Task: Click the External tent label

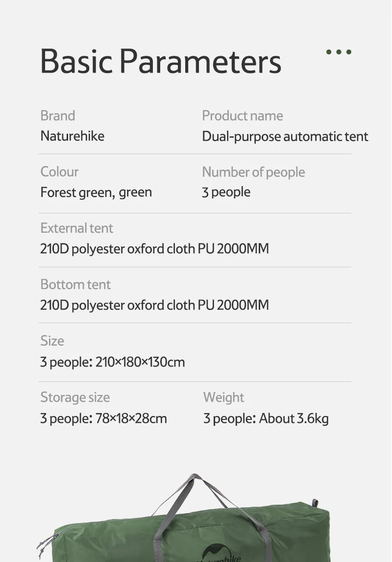Action: 76,228
